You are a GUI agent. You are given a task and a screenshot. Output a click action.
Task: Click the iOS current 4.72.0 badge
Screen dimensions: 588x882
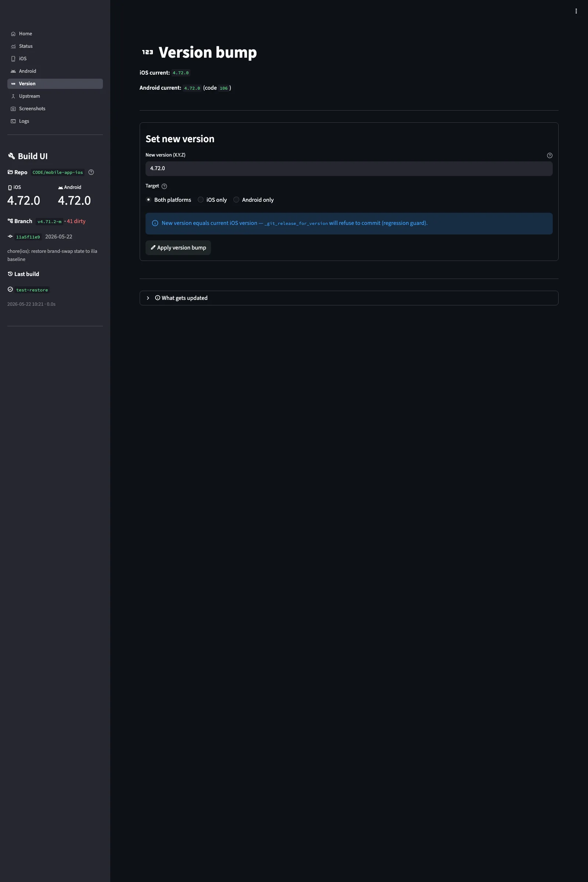[181, 73]
